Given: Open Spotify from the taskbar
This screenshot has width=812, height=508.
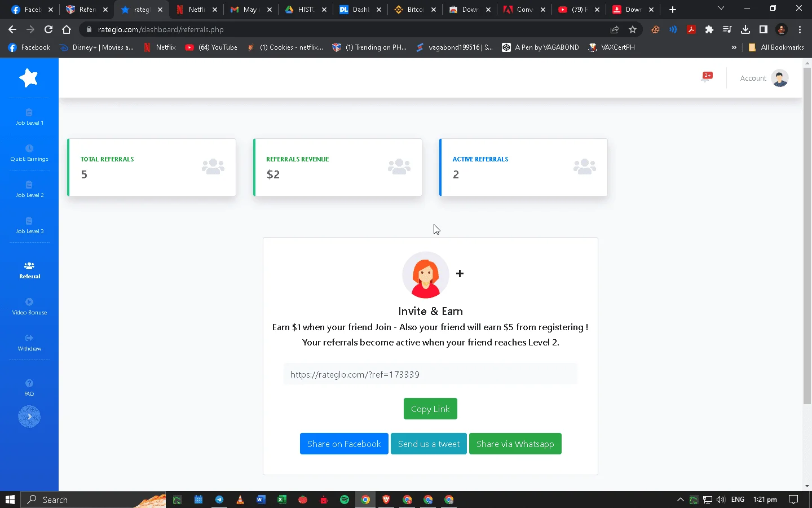Looking at the screenshot, I should point(345,500).
